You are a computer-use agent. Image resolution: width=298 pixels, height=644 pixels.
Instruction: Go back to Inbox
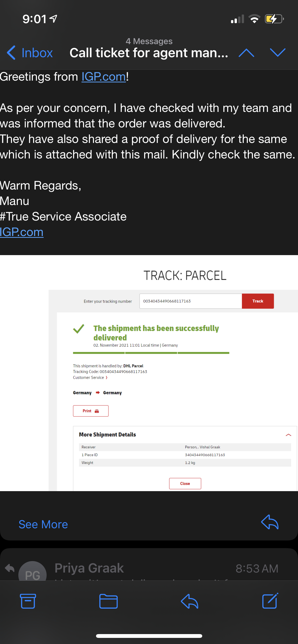[x=30, y=53]
